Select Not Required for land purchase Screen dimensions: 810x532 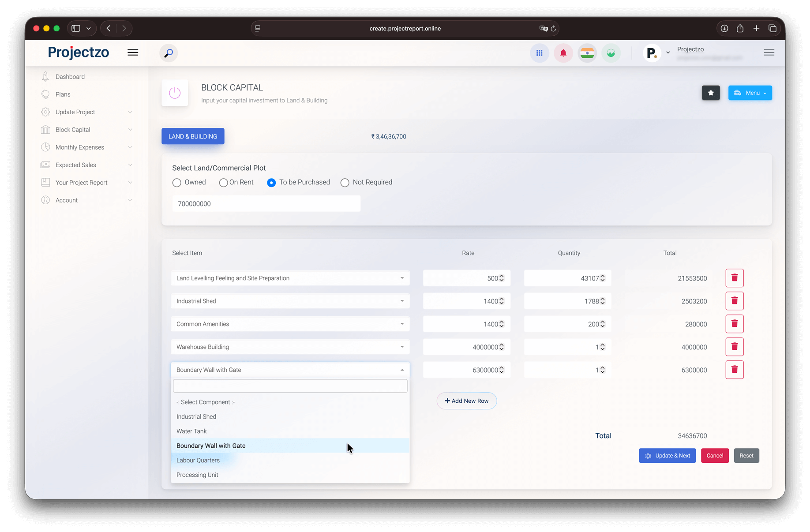tap(345, 182)
